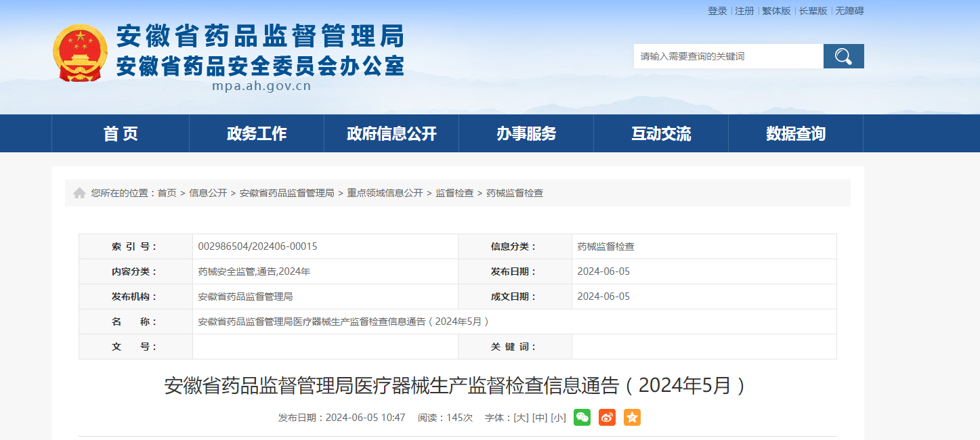The width and height of the screenshot is (980, 440).
Task: Click the national emblem logo
Action: 80,53
